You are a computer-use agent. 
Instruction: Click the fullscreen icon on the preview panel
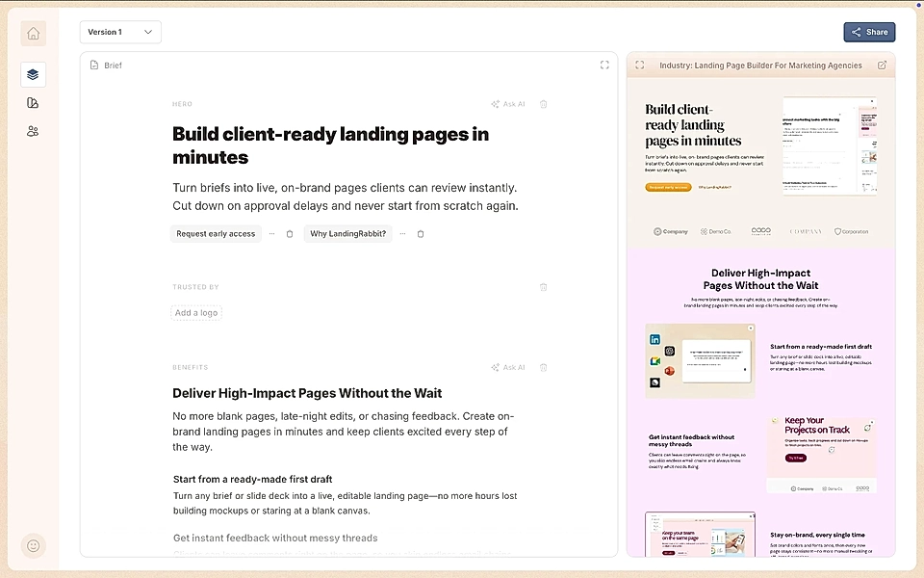tap(639, 65)
